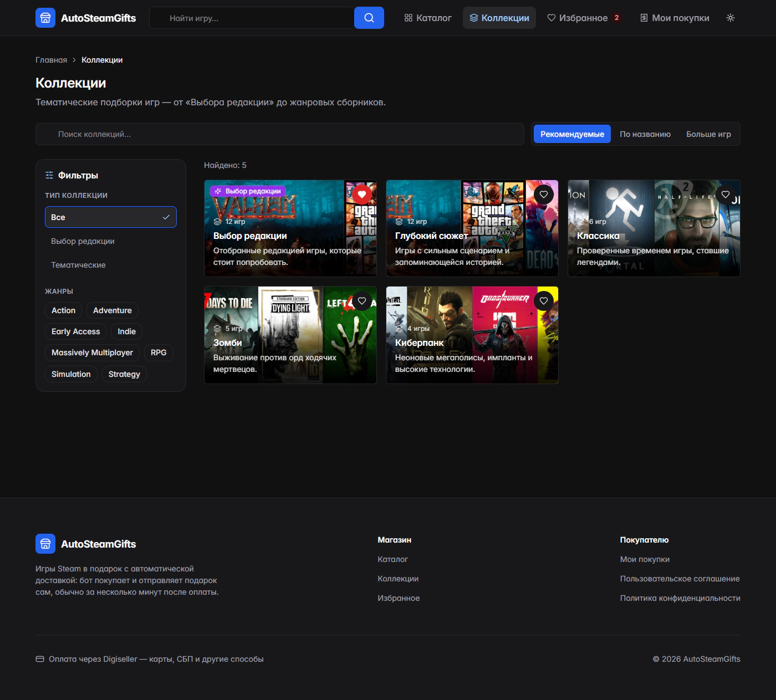Click the footer AutoSteamGifts store icon

click(x=45, y=544)
